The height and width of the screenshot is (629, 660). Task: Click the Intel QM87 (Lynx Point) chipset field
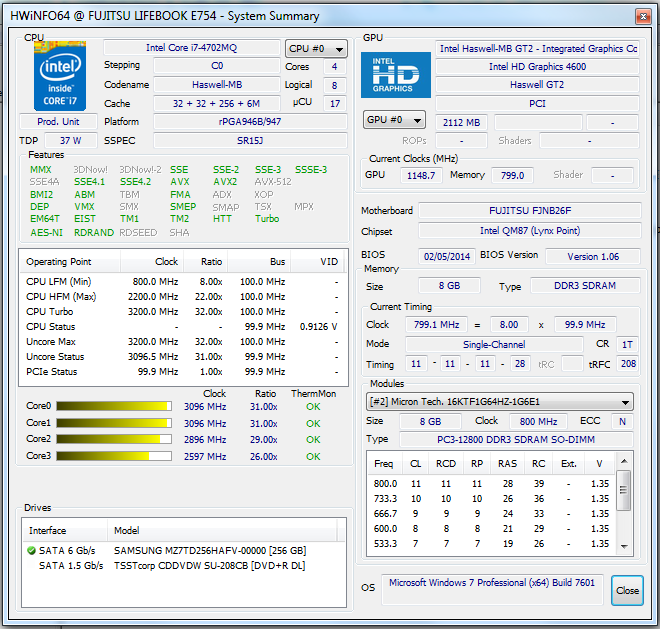point(530,231)
